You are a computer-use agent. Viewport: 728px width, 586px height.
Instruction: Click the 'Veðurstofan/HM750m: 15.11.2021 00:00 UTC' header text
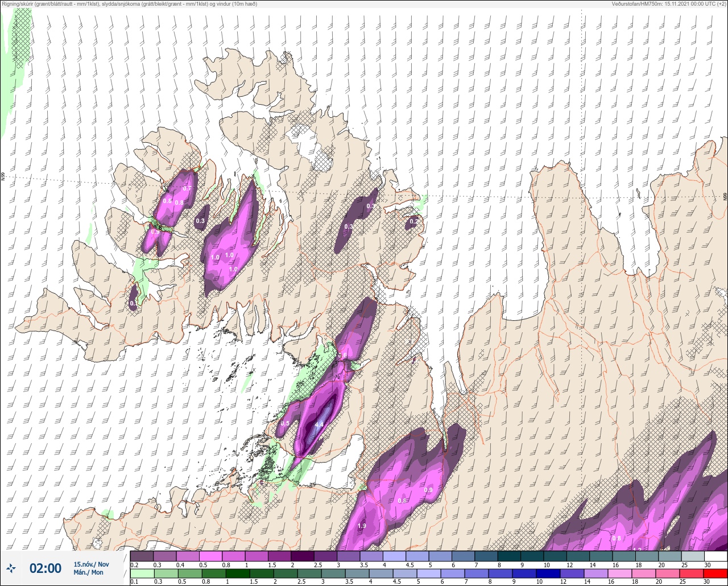click(669, 4)
